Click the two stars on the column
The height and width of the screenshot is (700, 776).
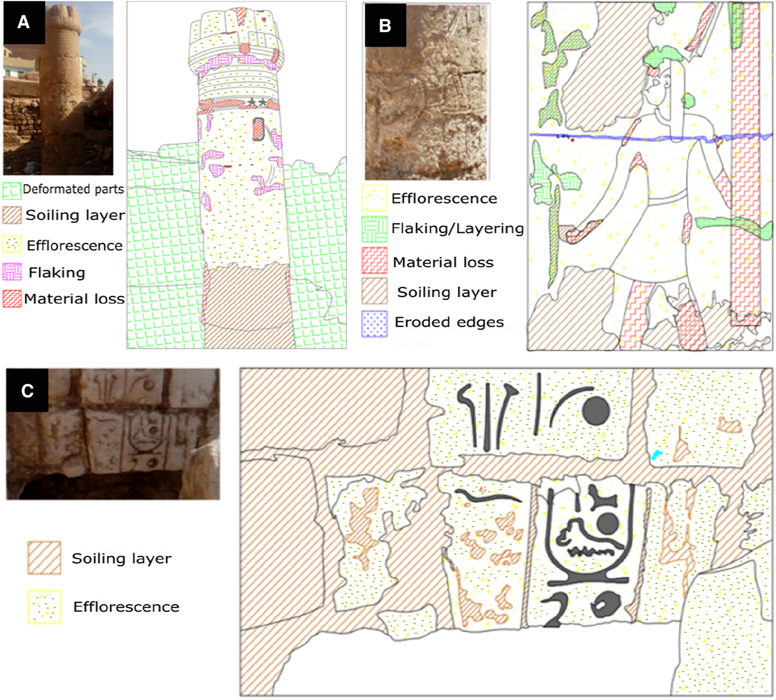coord(257,102)
